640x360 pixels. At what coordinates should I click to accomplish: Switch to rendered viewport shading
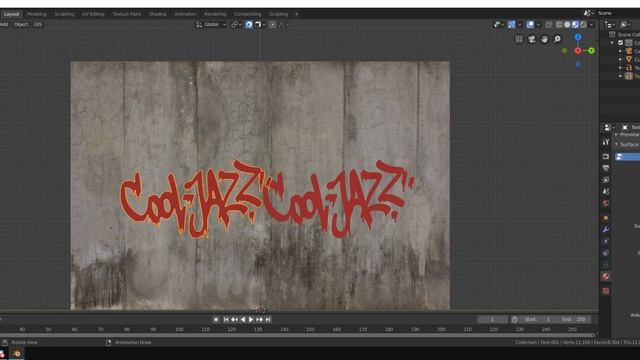click(583, 25)
